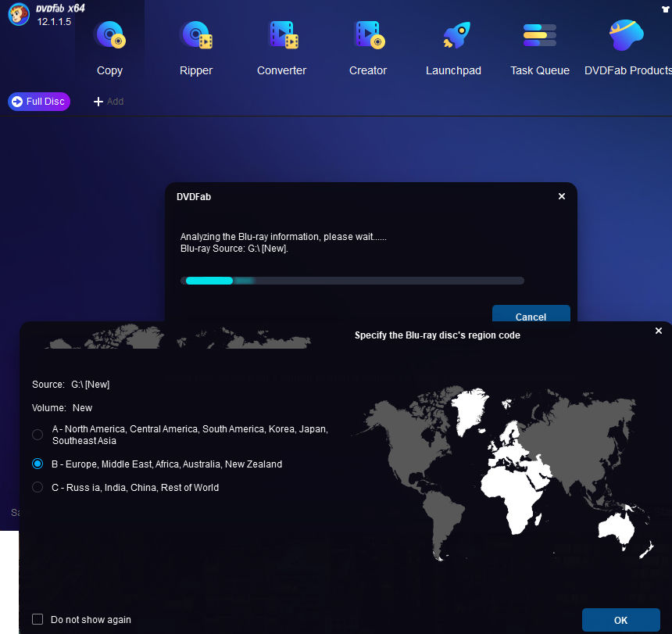Image resolution: width=672 pixels, height=634 pixels.
Task: Select region C - Russia, India, China radio
Action: 38,487
